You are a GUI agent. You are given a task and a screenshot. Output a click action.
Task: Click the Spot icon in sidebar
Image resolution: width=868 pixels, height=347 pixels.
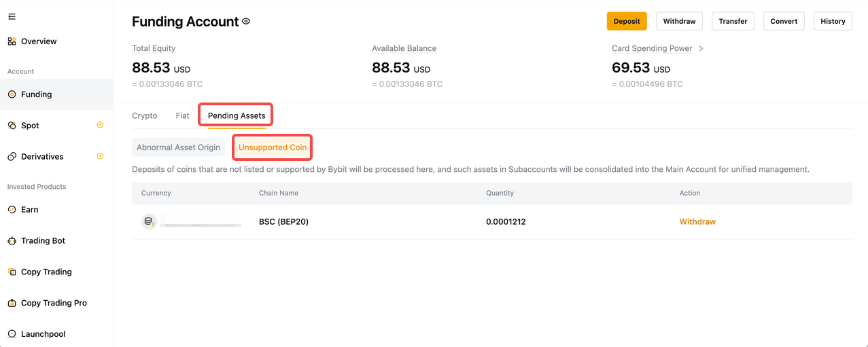(x=12, y=126)
